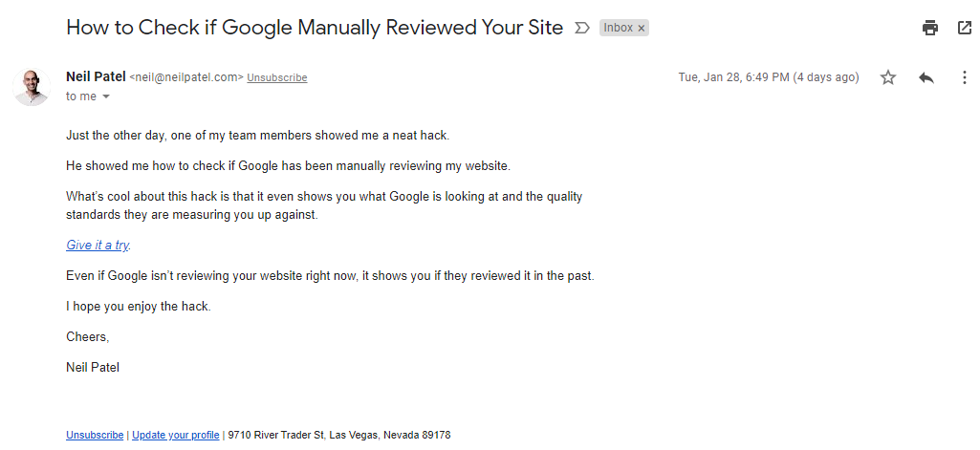Reply to Neil Patel's message
This screenshot has height=450, width=980.
[x=926, y=77]
